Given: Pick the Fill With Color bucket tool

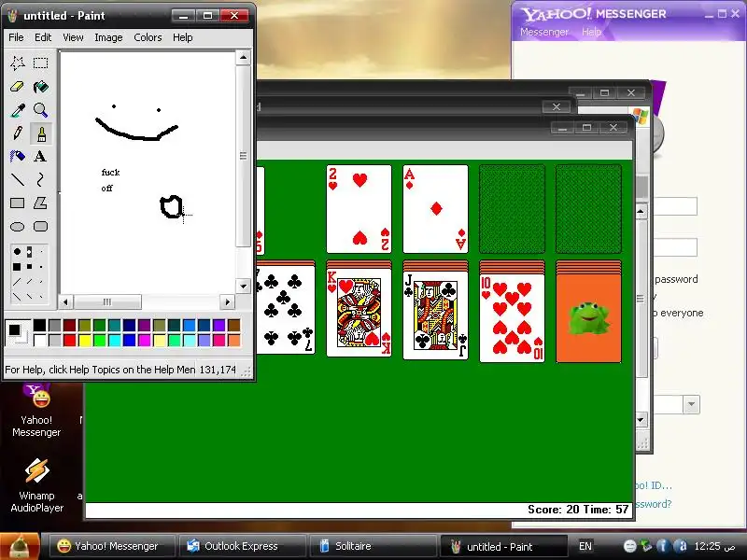Looking at the screenshot, I should [40, 87].
